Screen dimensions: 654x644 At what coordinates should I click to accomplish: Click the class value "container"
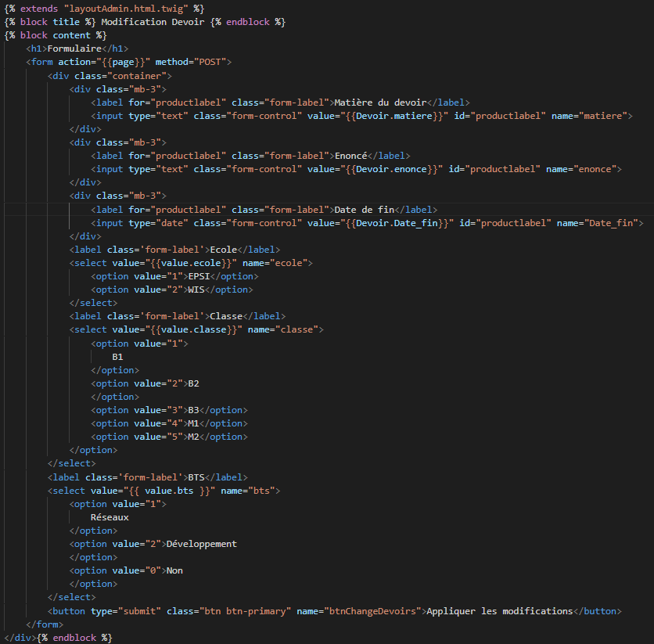136,76
